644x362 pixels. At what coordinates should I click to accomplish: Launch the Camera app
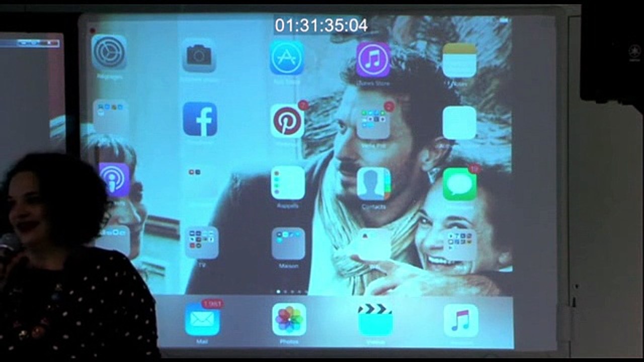pyautogui.click(x=199, y=55)
